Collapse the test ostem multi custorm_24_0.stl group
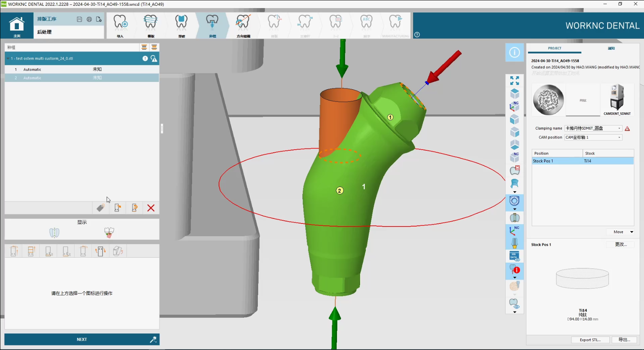 8,58
